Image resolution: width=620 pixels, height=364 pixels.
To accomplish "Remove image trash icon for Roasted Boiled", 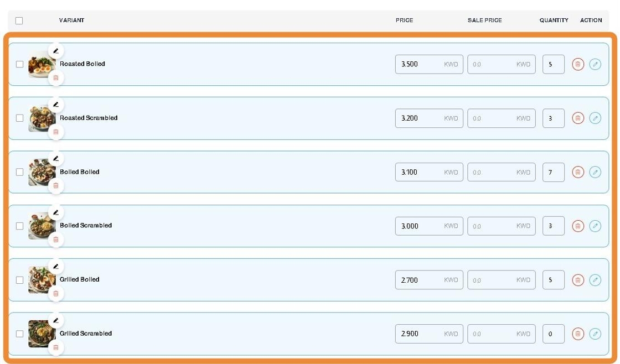I will point(56,78).
